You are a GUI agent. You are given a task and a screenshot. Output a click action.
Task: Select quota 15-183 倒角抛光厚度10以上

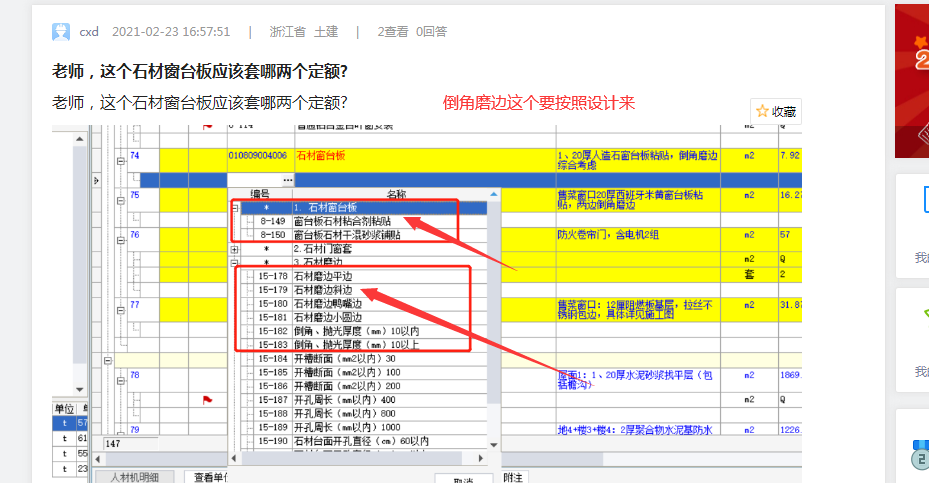coord(358,344)
